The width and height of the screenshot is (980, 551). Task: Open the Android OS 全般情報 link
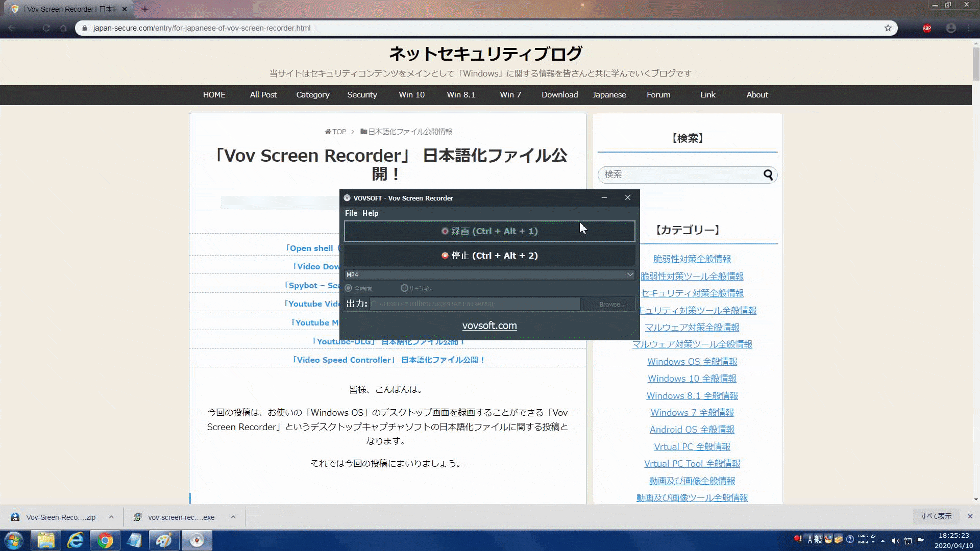(x=692, y=430)
